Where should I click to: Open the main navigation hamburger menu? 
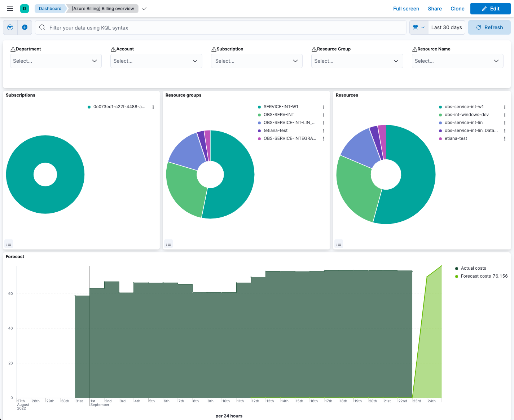click(10, 8)
